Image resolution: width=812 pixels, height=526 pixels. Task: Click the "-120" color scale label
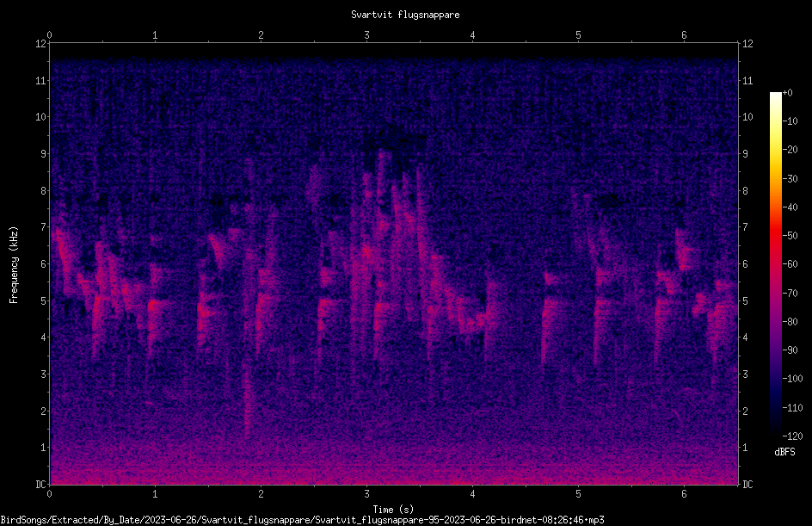point(793,436)
